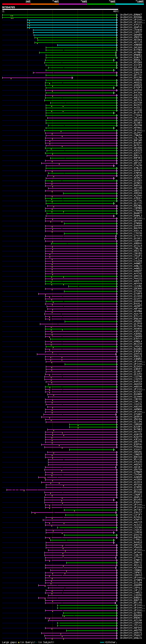Select label UniRef100_B5IJM3

[x=131, y=602]
